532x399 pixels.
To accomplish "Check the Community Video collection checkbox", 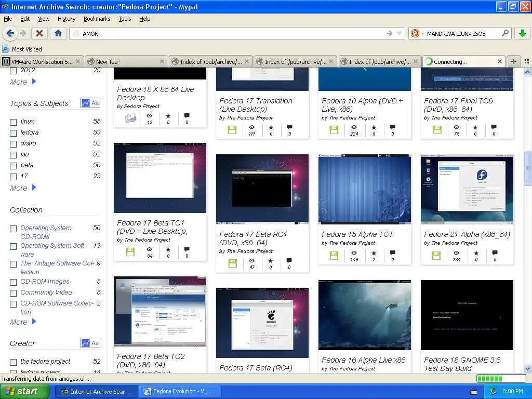I will coord(13,293).
